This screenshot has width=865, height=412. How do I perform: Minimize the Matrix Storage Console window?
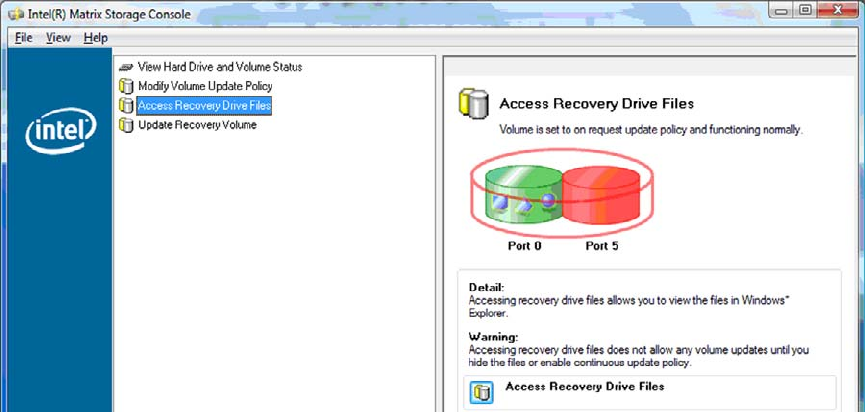[x=779, y=9]
